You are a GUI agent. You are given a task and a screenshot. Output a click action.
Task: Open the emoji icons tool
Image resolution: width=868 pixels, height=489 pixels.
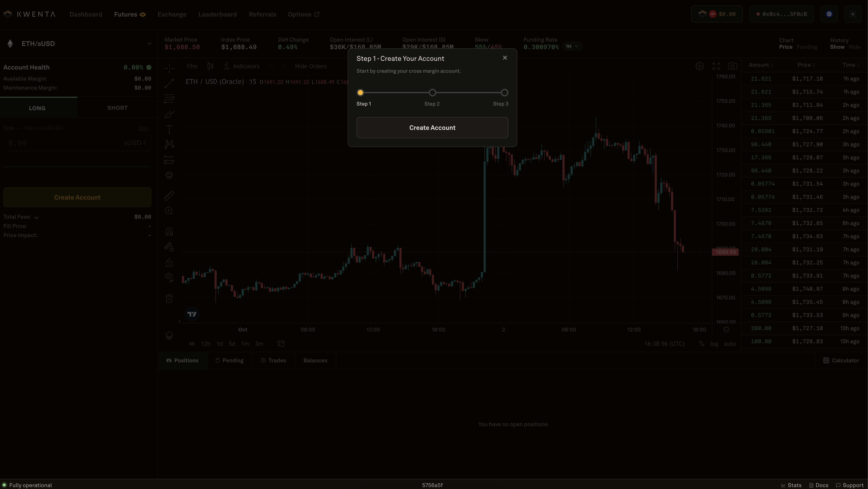pyautogui.click(x=169, y=175)
